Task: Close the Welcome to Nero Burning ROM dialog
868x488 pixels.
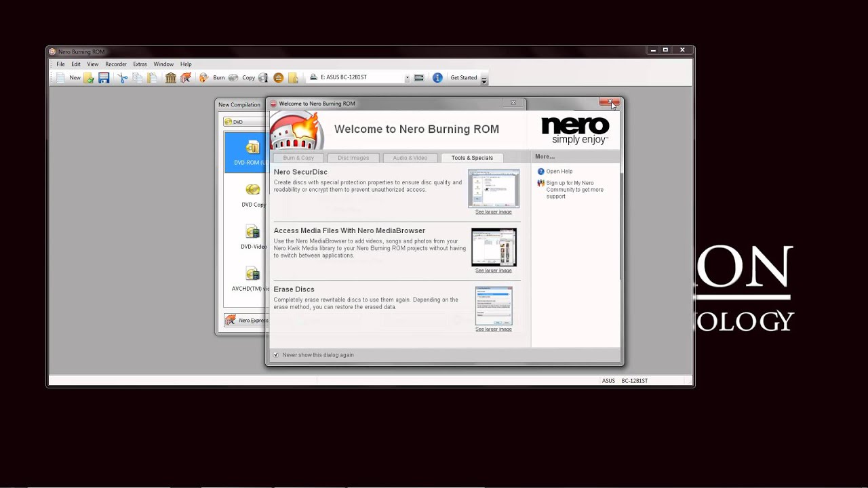Action: (x=609, y=103)
